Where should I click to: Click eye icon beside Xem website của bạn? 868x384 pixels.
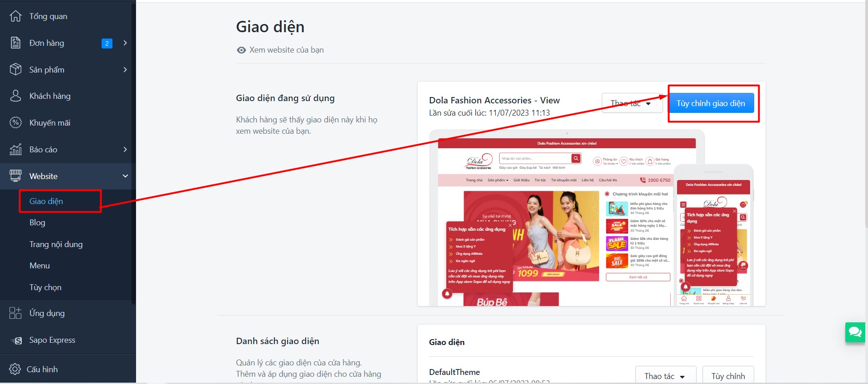(x=241, y=50)
